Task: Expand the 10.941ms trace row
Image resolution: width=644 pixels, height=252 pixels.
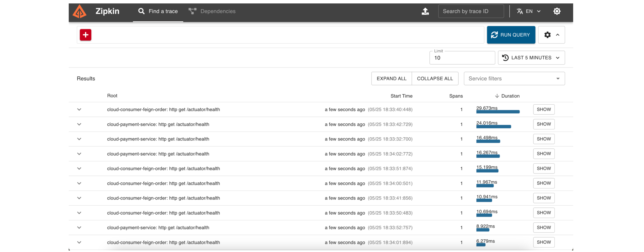Action: (x=79, y=198)
